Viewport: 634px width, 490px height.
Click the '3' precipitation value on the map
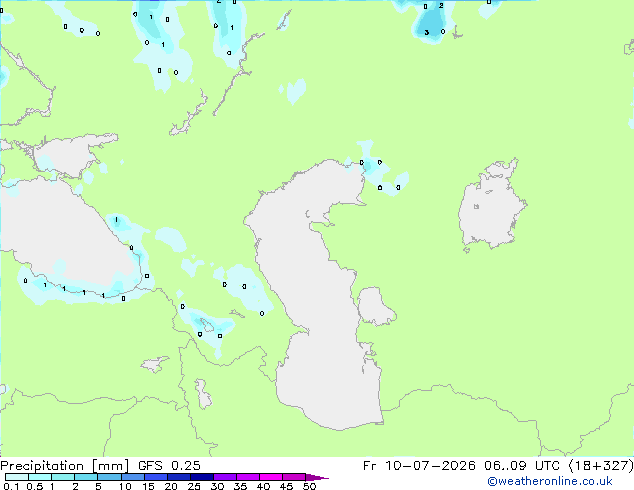[427, 32]
